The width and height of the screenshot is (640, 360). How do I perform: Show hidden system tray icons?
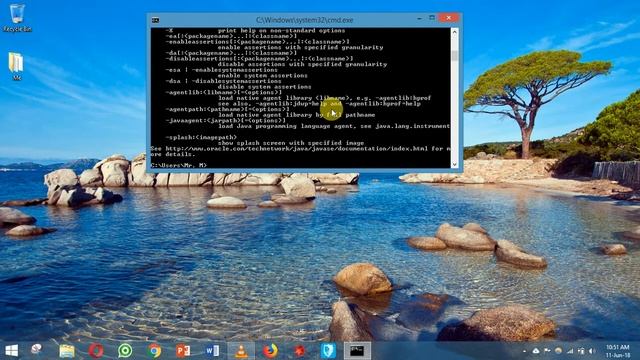[x=524, y=351]
